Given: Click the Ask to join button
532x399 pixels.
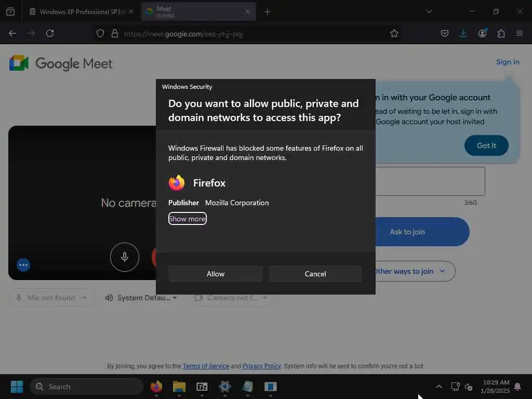Looking at the screenshot, I should [422, 232].
